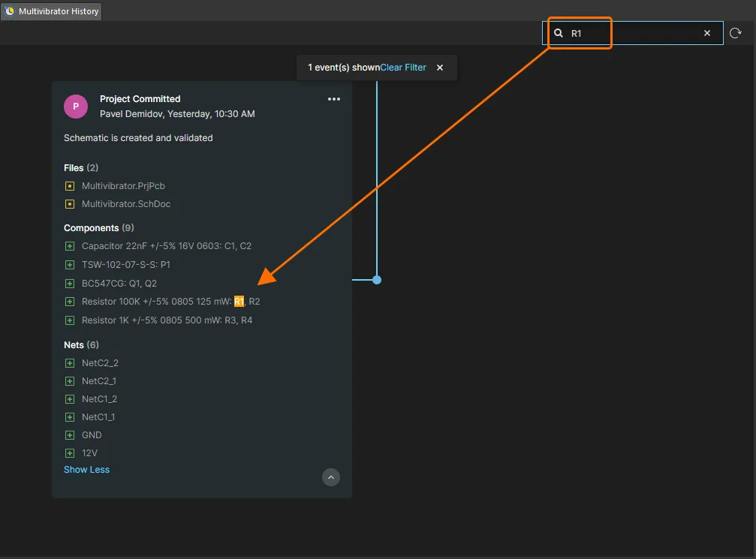Click Pavel Demidov's avatar
The image size is (756, 559).
[76, 107]
